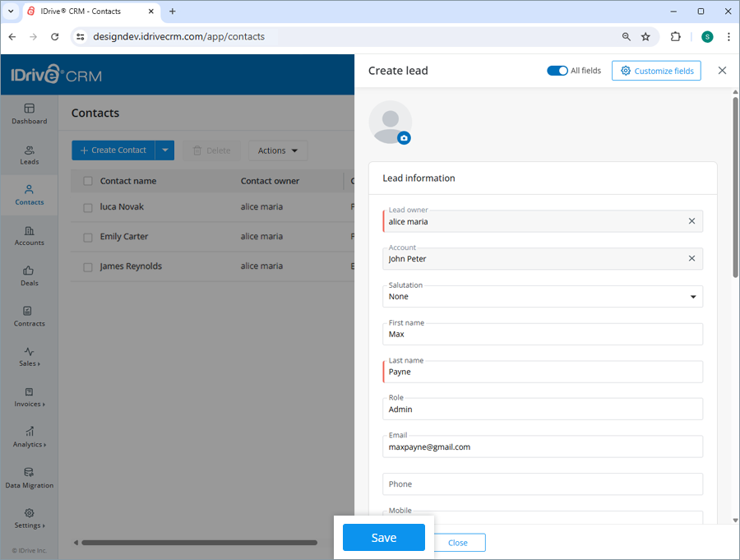The width and height of the screenshot is (740, 560).
Task: Expand the Settings sidebar menu
Action: point(29,519)
